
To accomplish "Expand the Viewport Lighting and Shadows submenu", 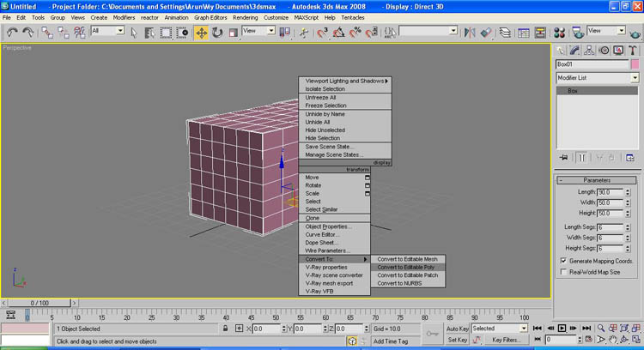I will coord(345,81).
